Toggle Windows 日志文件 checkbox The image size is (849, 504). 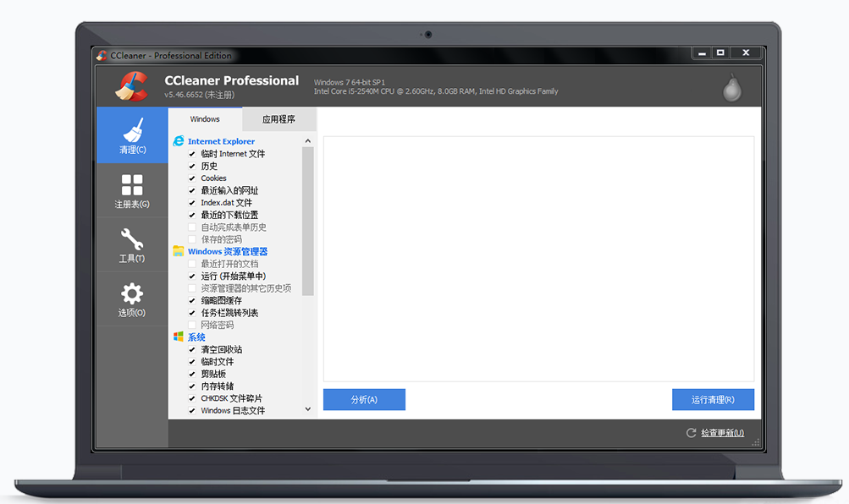click(x=191, y=410)
